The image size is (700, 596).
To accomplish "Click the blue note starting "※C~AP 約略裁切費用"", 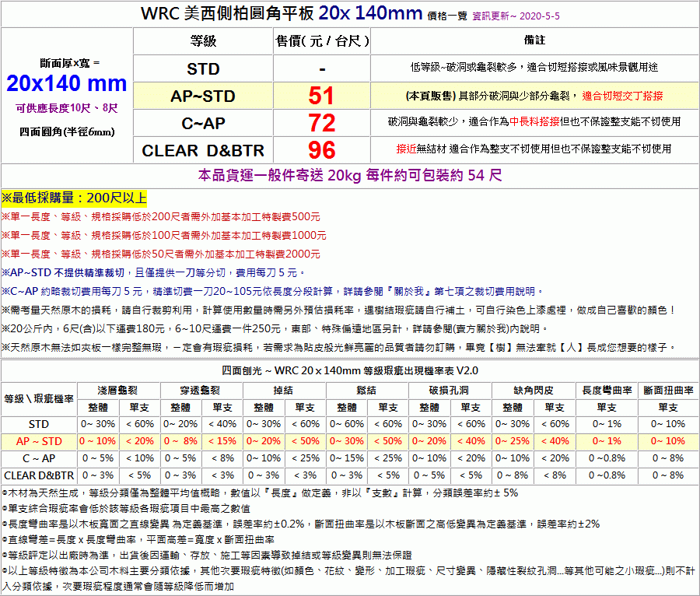I will click(x=273, y=291).
